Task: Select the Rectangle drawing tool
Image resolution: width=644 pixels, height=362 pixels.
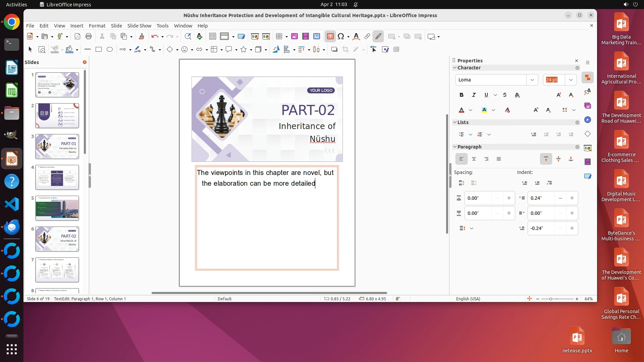Action: (x=98, y=50)
